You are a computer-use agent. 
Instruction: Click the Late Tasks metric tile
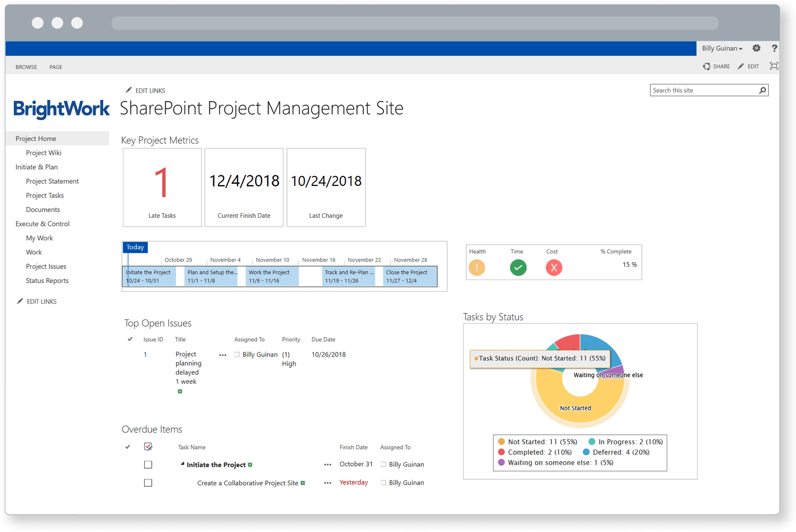(x=162, y=188)
